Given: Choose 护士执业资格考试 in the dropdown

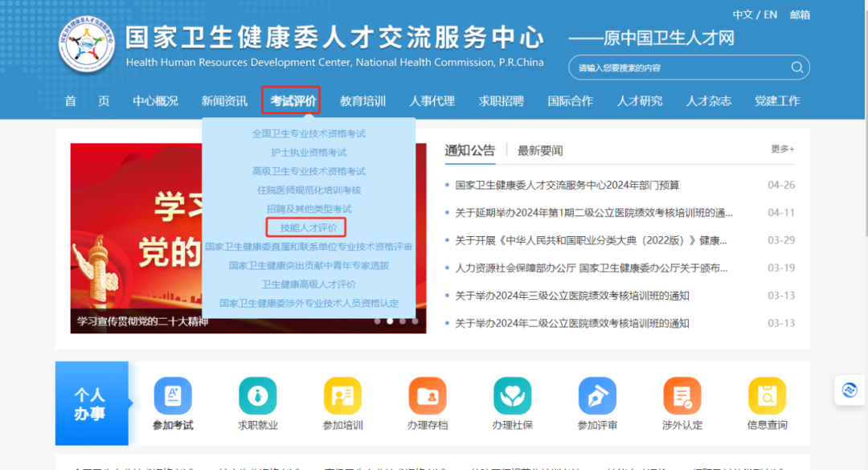Looking at the screenshot, I should pyautogui.click(x=309, y=153).
